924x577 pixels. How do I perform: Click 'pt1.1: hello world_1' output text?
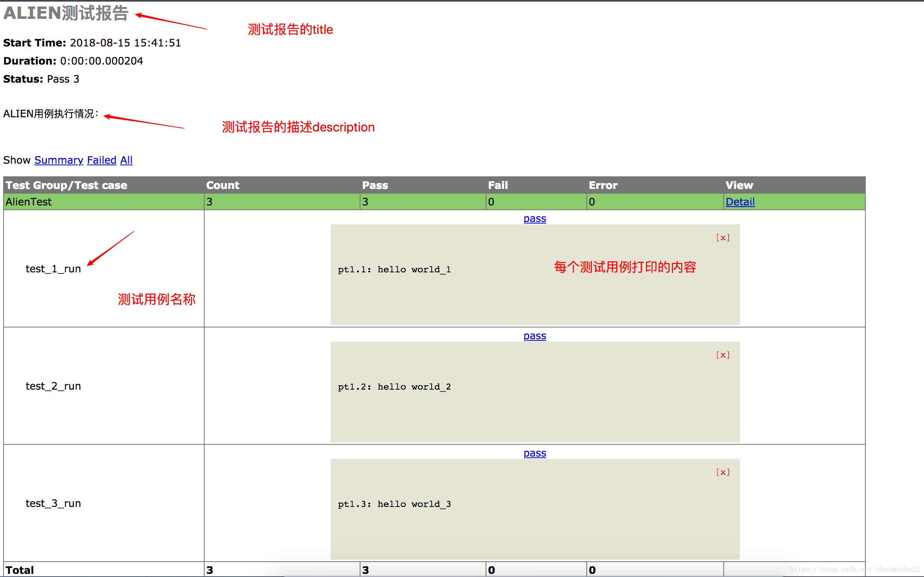394,270
